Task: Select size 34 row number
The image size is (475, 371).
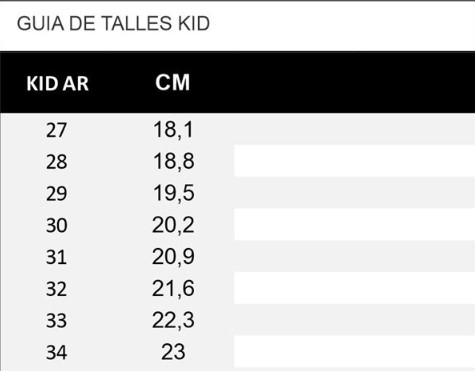Action: pos(56,352)
